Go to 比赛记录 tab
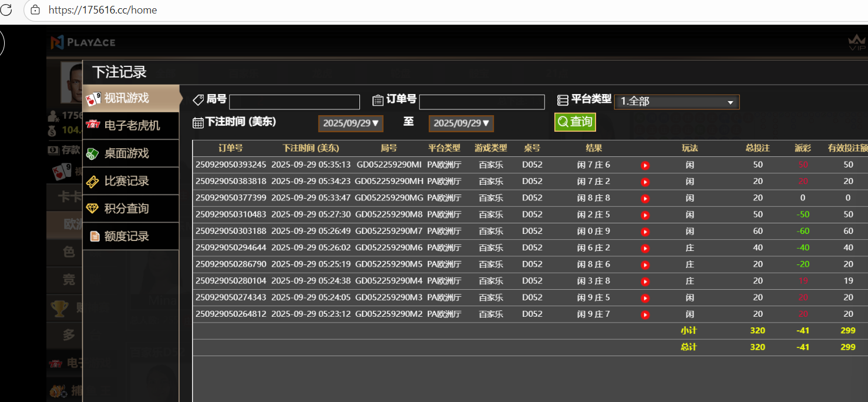868x402 pixels. 131,181
